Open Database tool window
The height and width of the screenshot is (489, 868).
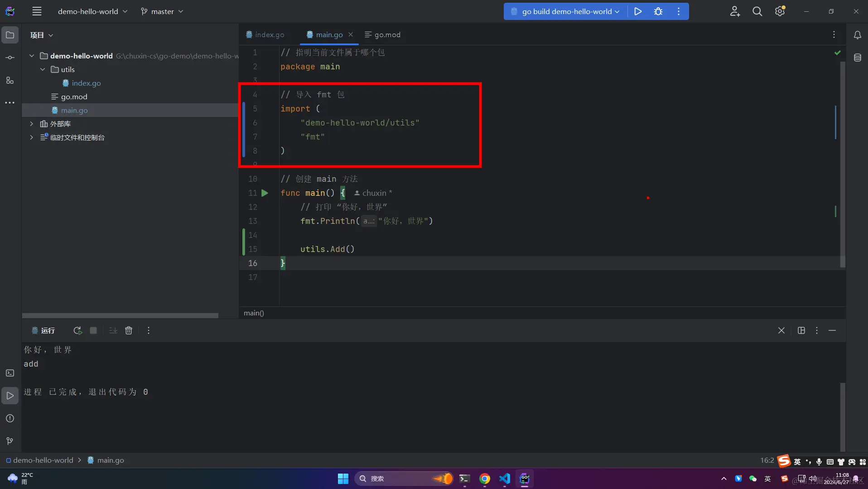[x=857, y=58]
